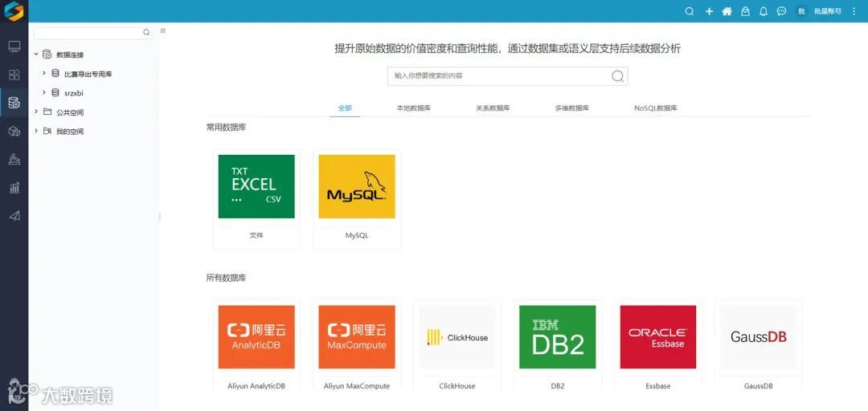This screenshot has width=868, height=411.
Task: Click the 文件 label under Excel tile
Action: (x=256, y=235)
